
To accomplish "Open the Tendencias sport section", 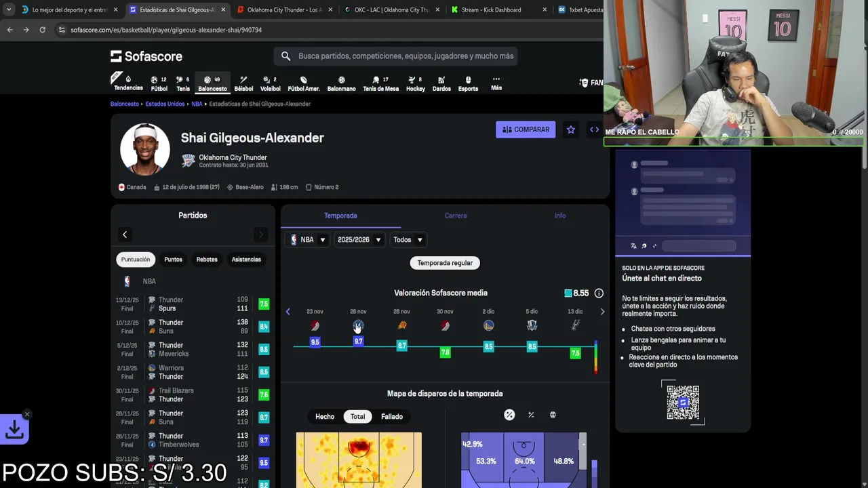I will click(x=127, y=83).
